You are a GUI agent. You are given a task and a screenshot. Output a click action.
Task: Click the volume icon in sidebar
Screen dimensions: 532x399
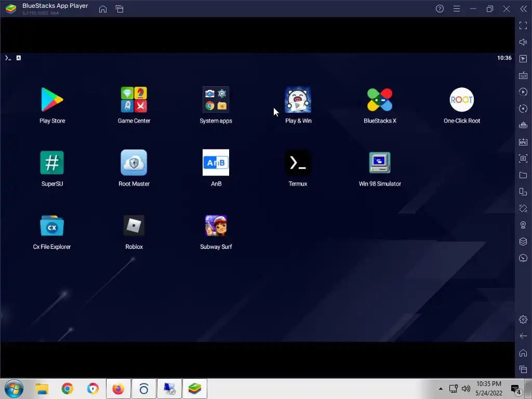tap(523, 42)
